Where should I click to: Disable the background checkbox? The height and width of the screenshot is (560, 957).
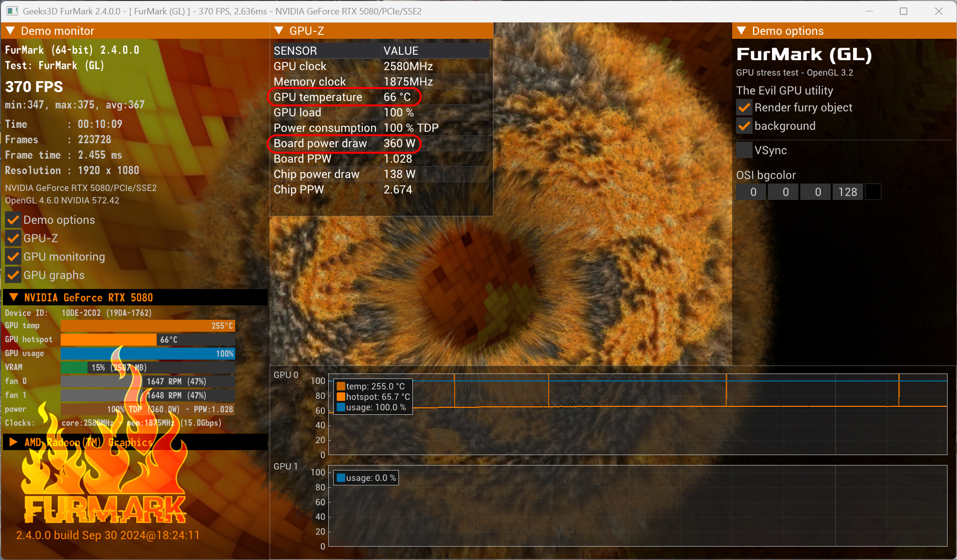click(x=744, y=126)
